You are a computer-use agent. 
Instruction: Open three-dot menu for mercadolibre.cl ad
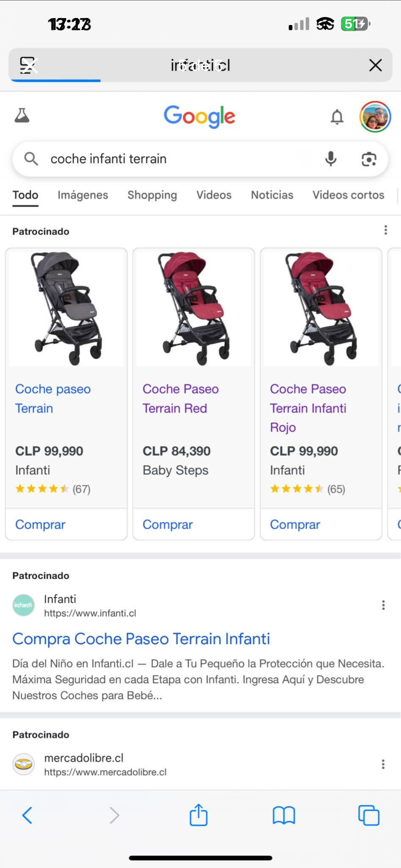point(383,764)
